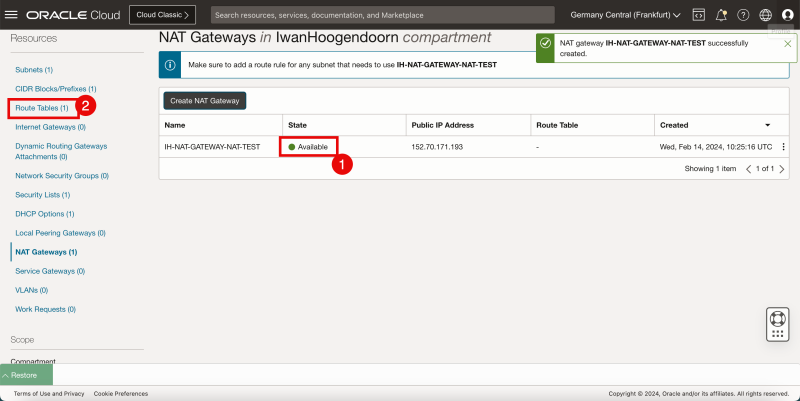Click the Oracle Cloud logo
The width and height of the screenshot is (800, 401).
click(73, 15)
